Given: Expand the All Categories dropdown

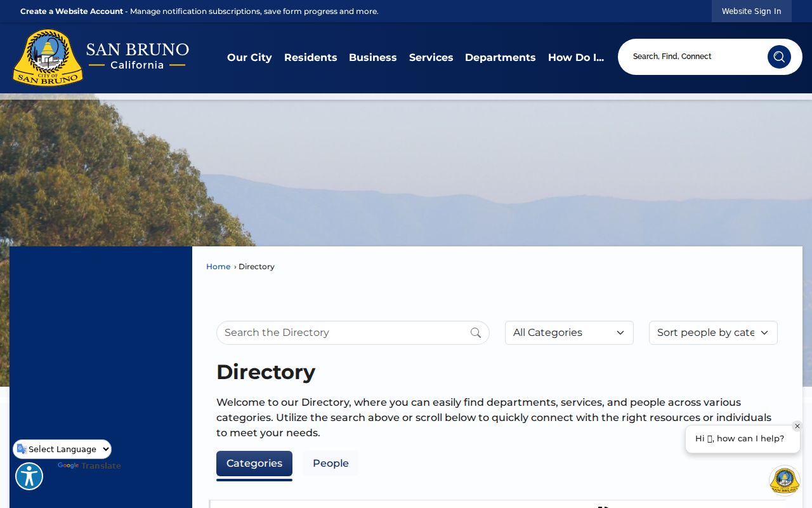Looking at the screenshot, I should pyautogui.click(x=569, y=333).
